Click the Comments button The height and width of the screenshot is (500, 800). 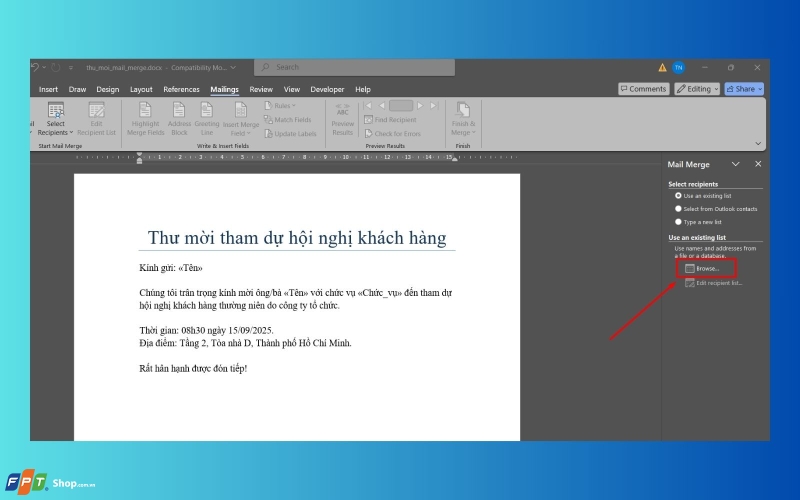(x=643, y=89)
